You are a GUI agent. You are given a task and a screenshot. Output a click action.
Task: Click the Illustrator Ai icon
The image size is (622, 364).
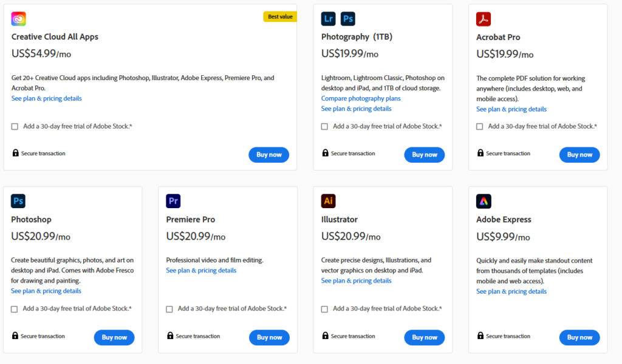(329, 201)
